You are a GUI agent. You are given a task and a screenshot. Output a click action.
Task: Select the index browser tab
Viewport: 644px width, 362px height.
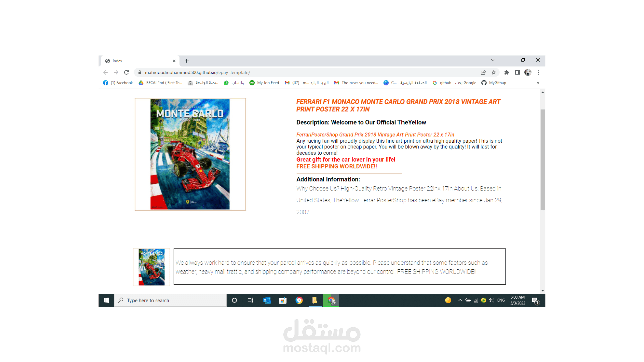[x=140, y=61]
